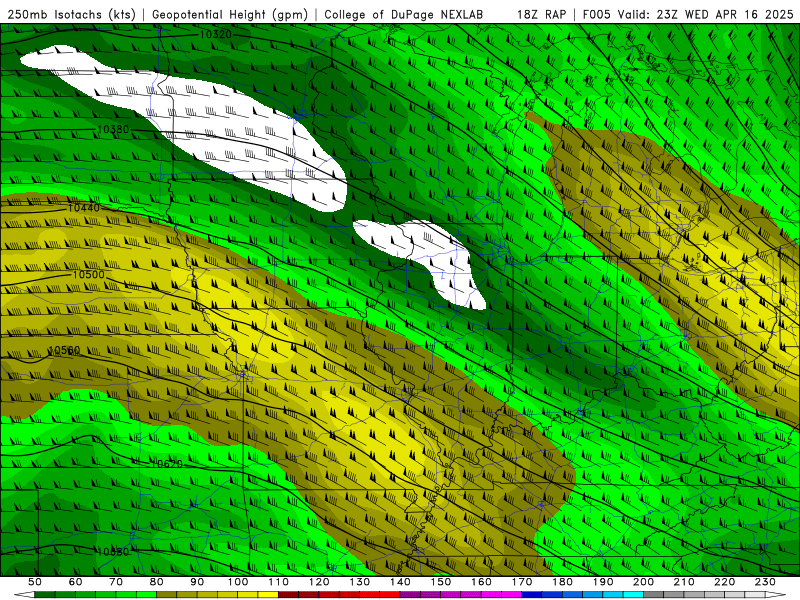Screen dimensions: 800x600
Task: Pick the dark gray swatch just after 200
Action: (654, 594)
